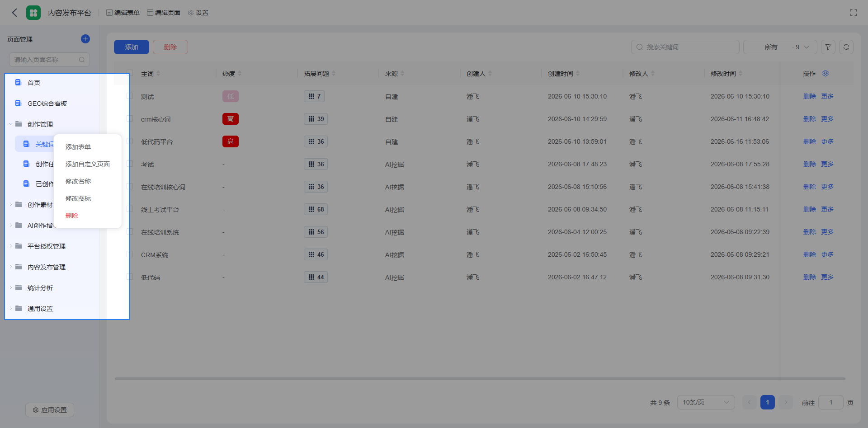Open 拓展问题 grid badge 44 for 低代码
868x428 pixels.
(316, 277)
